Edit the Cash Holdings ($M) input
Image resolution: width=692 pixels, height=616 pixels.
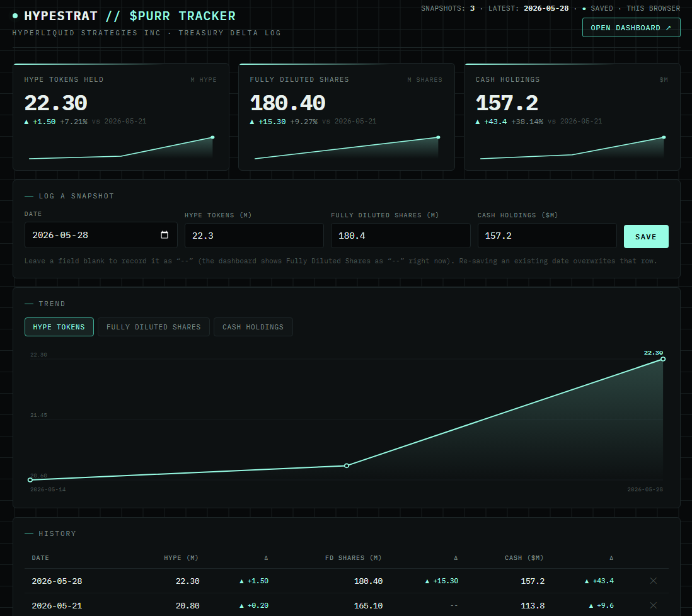(547, 236)
